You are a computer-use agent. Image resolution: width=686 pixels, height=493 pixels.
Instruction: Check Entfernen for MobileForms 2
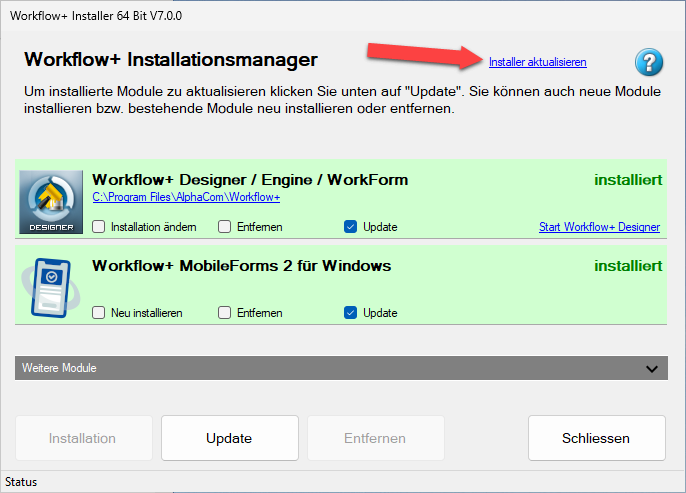pyautogui.click(x=224, y=313)
